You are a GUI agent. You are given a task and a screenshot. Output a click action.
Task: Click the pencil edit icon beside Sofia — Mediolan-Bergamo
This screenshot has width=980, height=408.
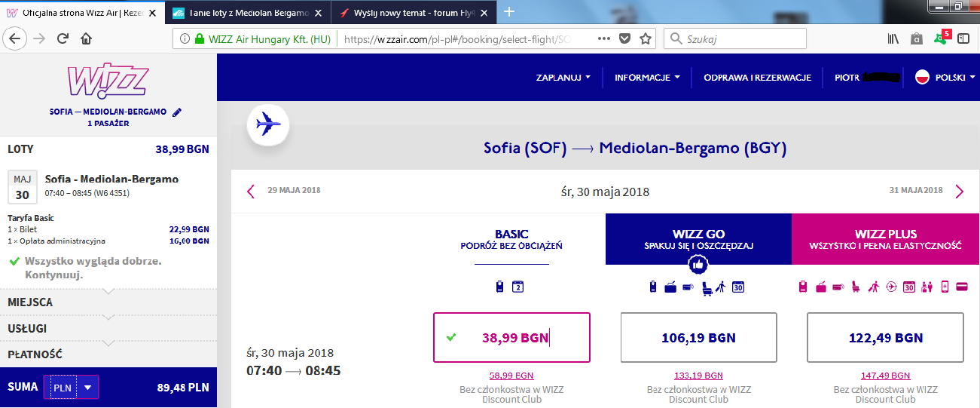pos(177,112)
